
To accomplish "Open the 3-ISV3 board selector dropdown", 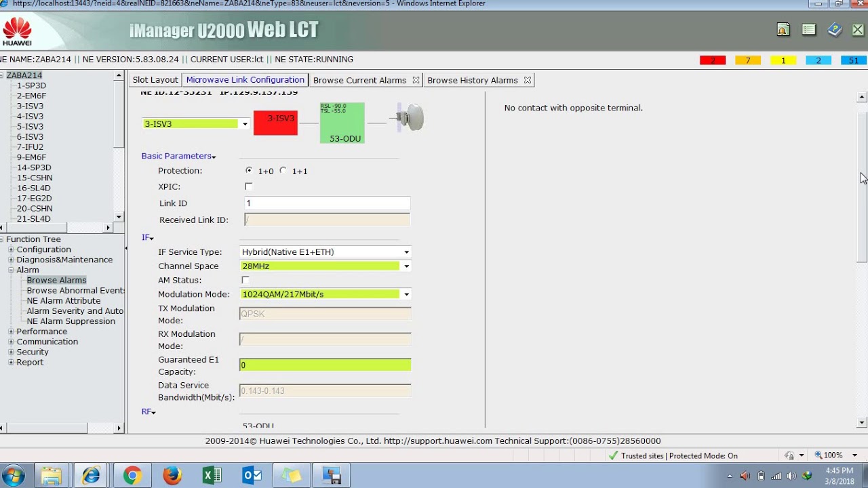I will 244,124.
